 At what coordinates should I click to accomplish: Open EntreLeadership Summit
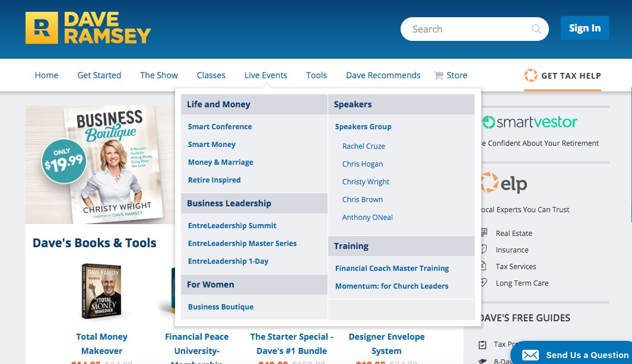[x=232, y=225]
